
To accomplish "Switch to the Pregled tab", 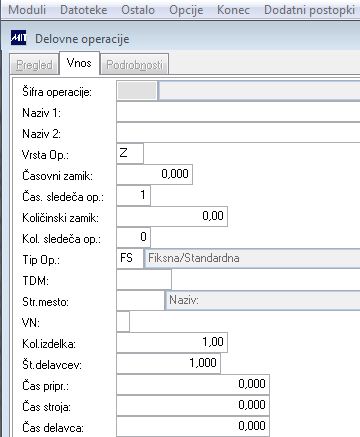I will click(x=34, y=65).
